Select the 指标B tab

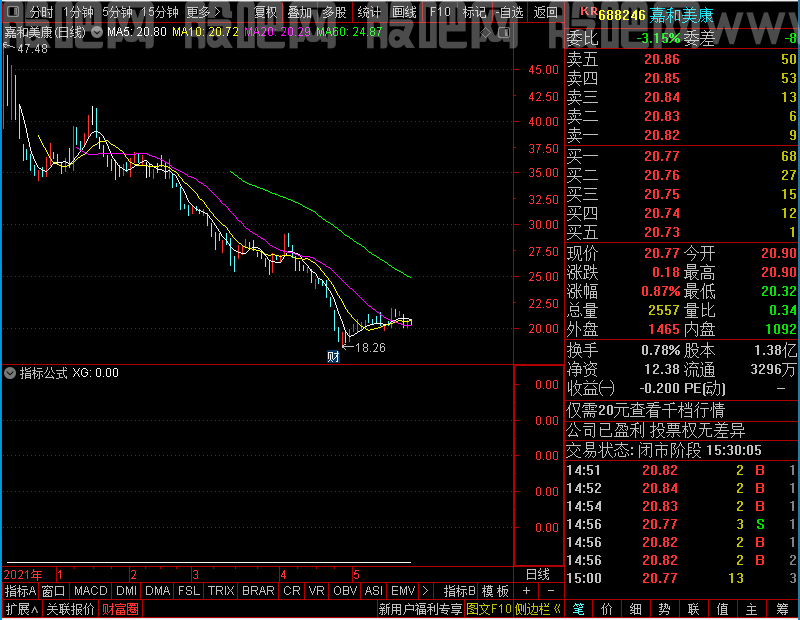pyautogui.click(x=460, y=591)
